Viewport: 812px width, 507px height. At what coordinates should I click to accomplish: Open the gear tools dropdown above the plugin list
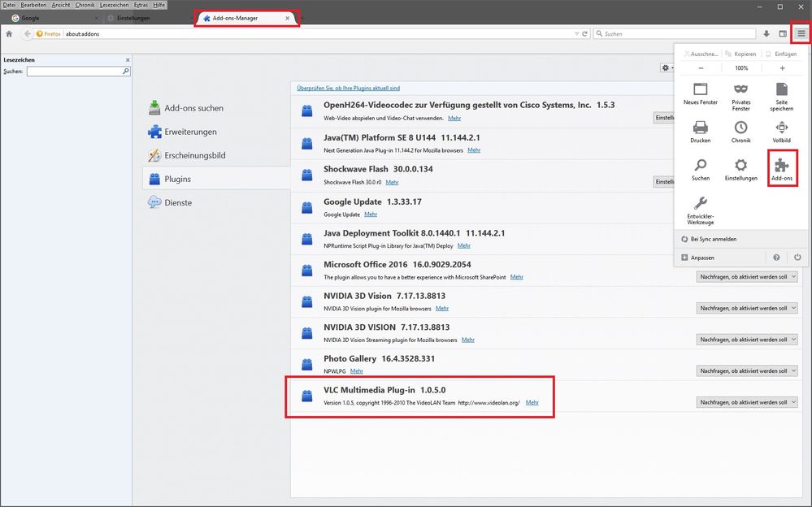click(x=667, y=67)
